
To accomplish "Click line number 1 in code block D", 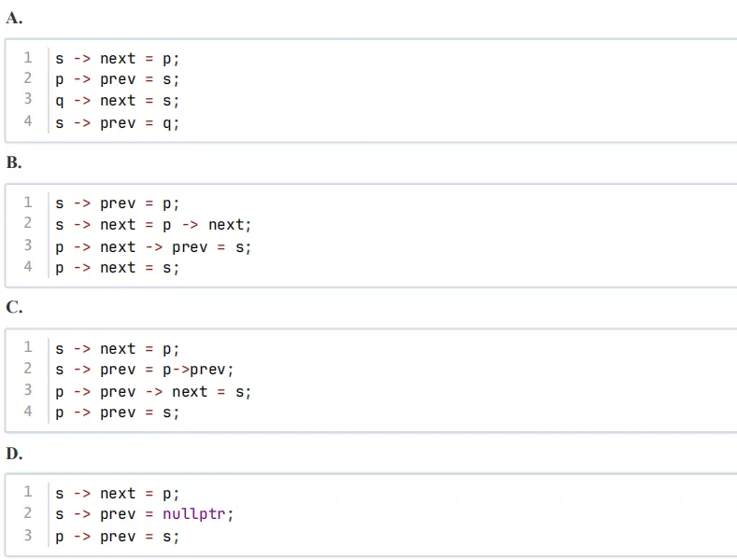I will (28, 492).
